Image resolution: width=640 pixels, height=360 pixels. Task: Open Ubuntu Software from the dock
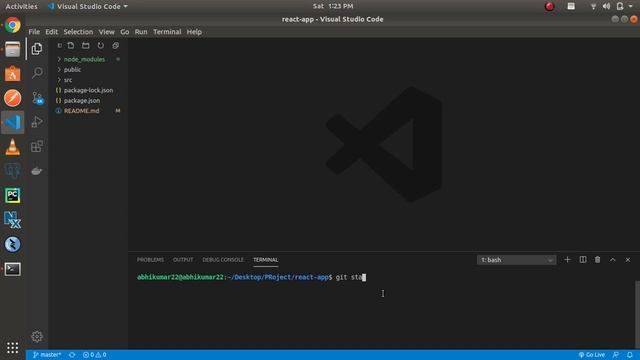[13, 74]
